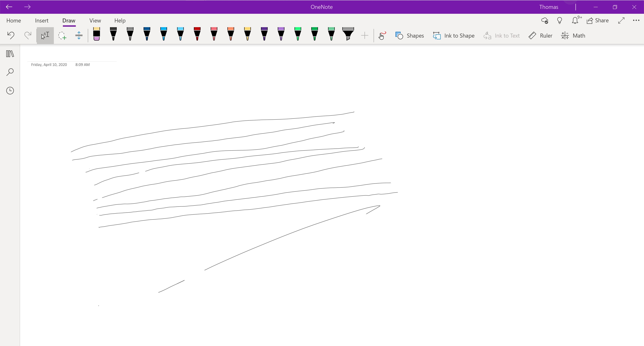
Task: Select the Lasso Select tool
Action: point(62,36)
